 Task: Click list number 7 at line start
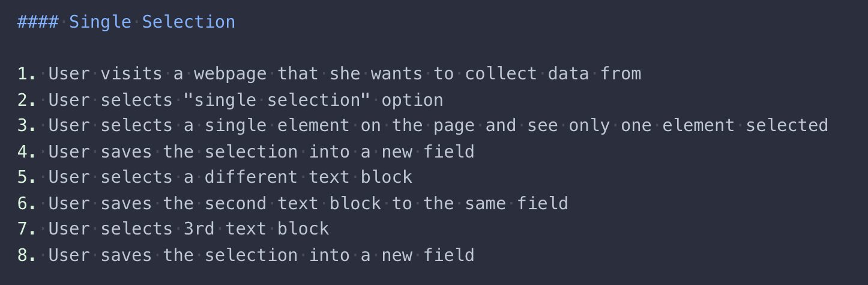point(27,229)
